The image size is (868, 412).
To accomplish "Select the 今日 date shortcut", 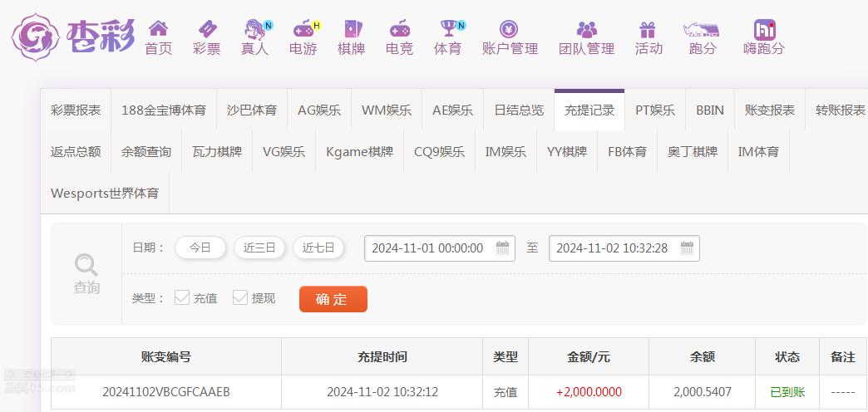I will 200,248.
